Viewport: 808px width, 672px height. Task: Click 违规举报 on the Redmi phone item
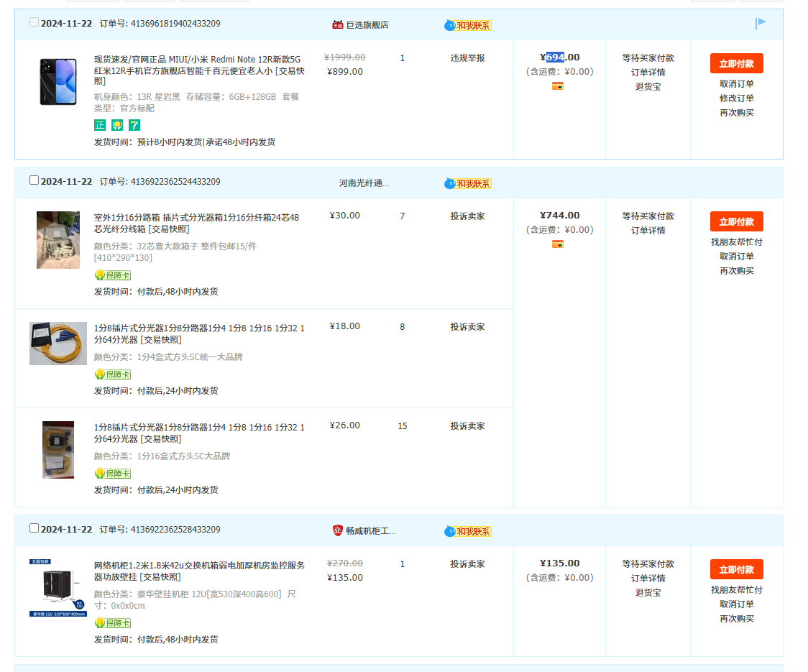click(x=467, y=58)
